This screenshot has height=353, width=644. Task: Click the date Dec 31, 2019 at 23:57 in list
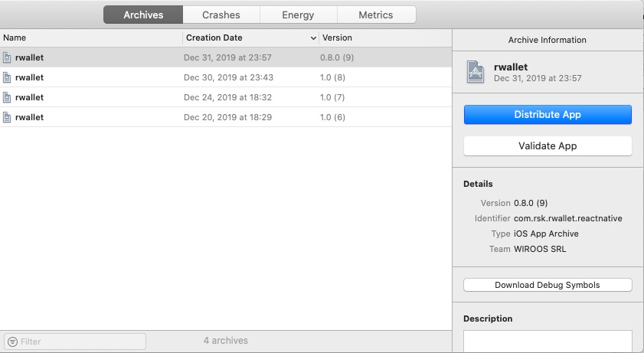227,57
